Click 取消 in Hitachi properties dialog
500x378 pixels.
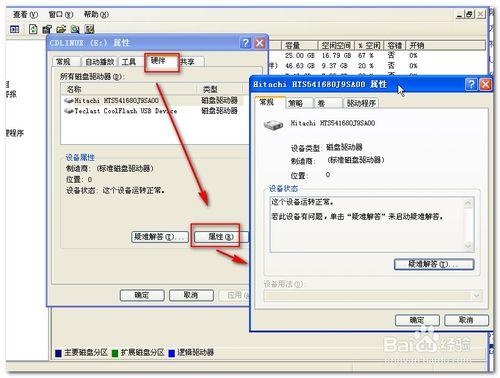[x=466, y=320]
